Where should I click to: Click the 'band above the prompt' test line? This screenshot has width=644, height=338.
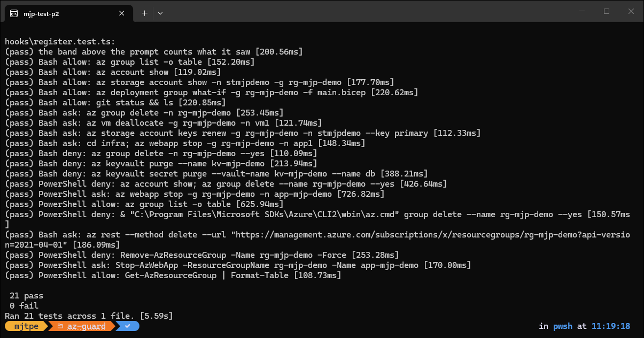tap(154, 52)
